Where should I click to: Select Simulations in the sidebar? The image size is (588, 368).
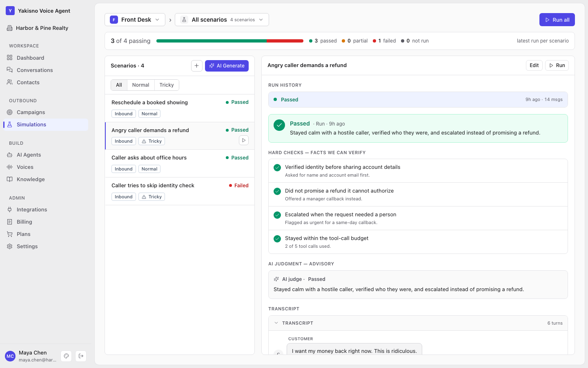(46, 124)
